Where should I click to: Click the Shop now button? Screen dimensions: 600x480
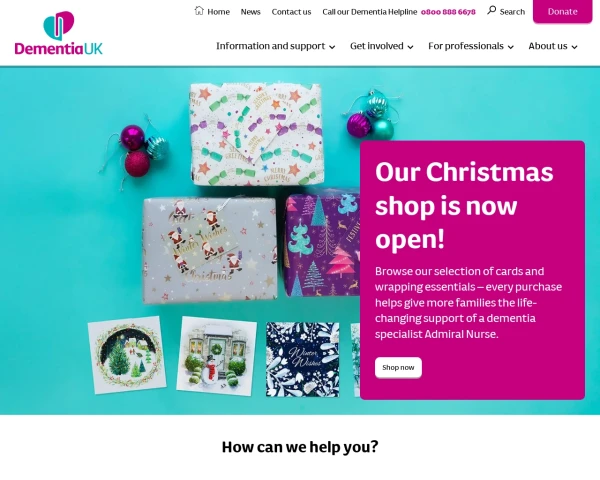pyautogui.click(x=398, y=367)
